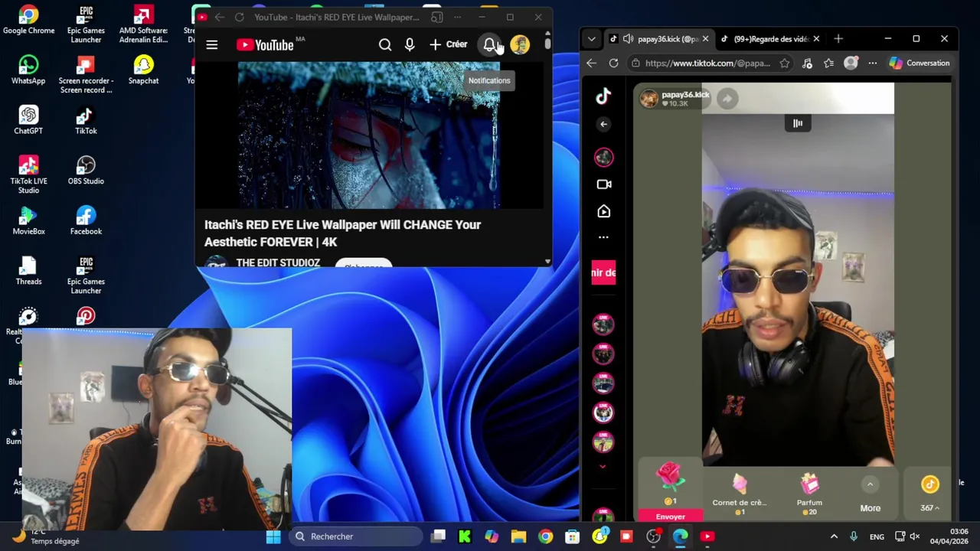The width and height of the screenshot is (980, 551).
Task: Play the Itachi wallpaper video thumbnail
Action: 368,135
